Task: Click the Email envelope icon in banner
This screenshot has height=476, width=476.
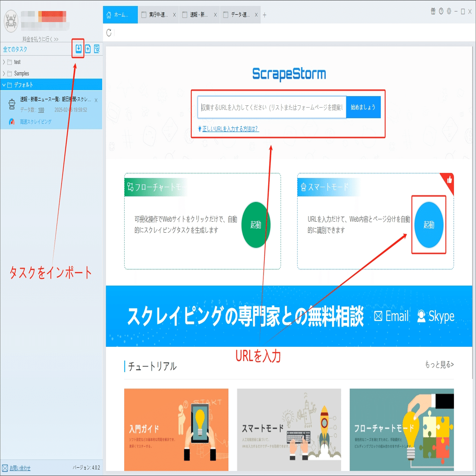Action: 378,316
